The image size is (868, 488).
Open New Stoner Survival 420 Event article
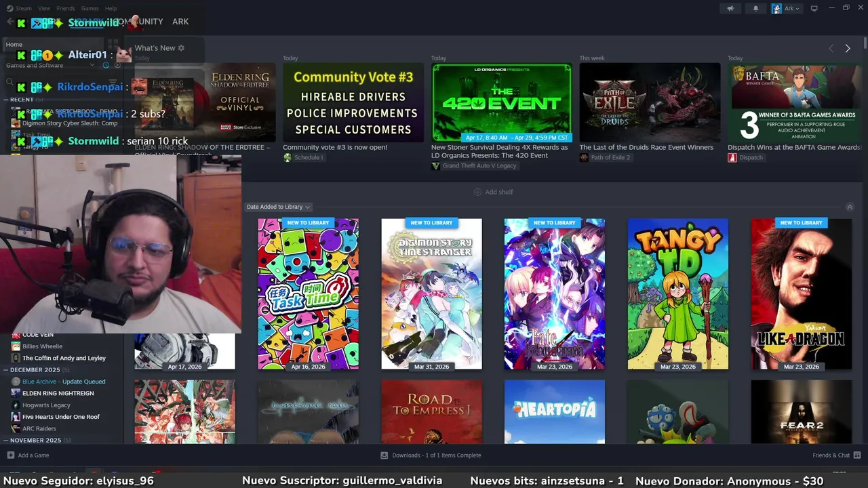pos(500,151)
